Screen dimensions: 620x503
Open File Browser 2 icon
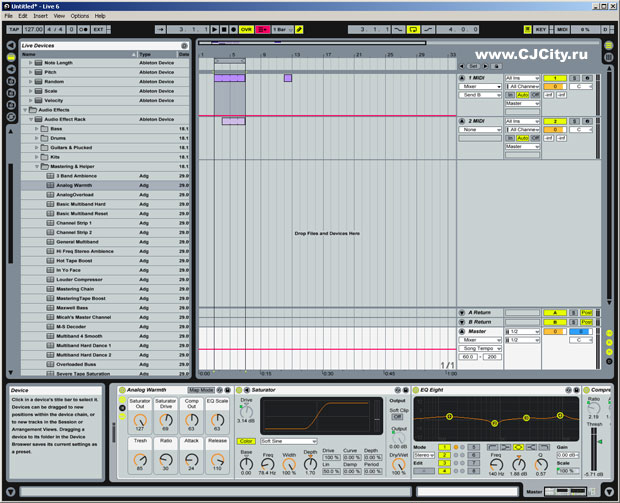[x=11, y=93]
